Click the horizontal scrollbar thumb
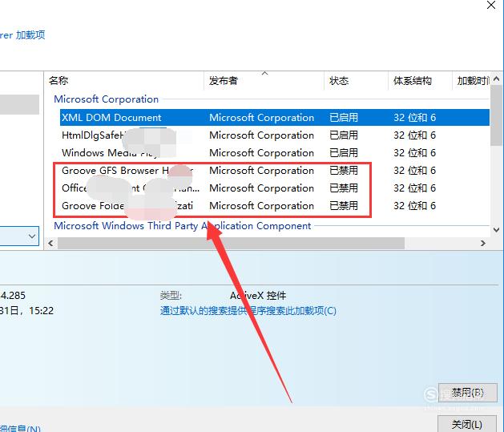The image size is (504, 432). [x=231, y=244]
